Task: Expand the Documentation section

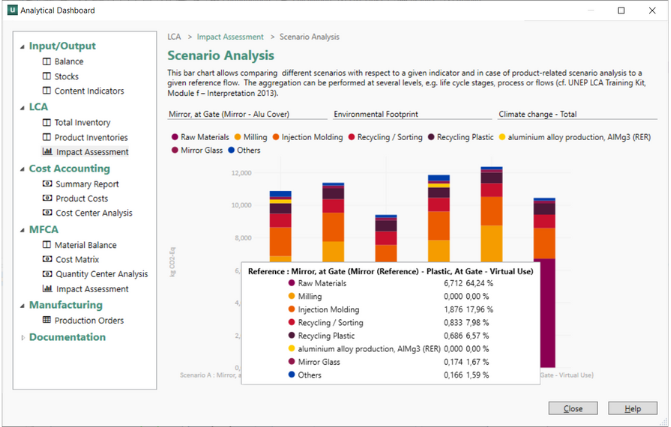Action: [22, 338]
